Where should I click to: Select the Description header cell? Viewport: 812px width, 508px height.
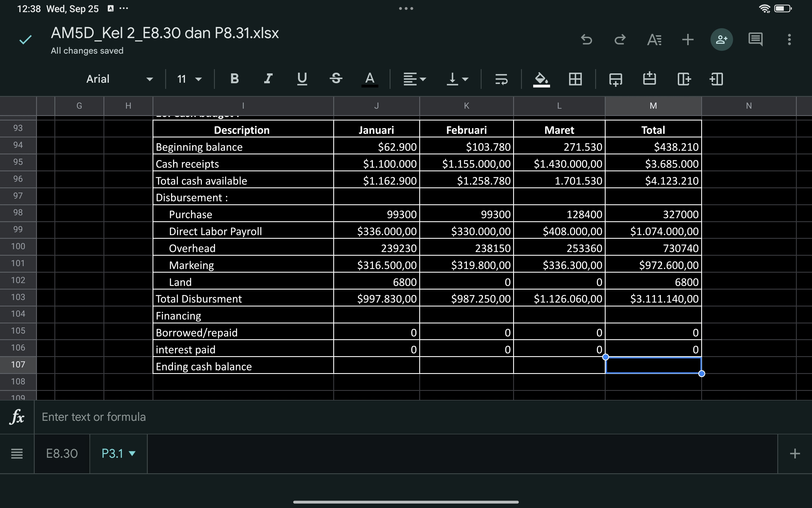(243, 129)
